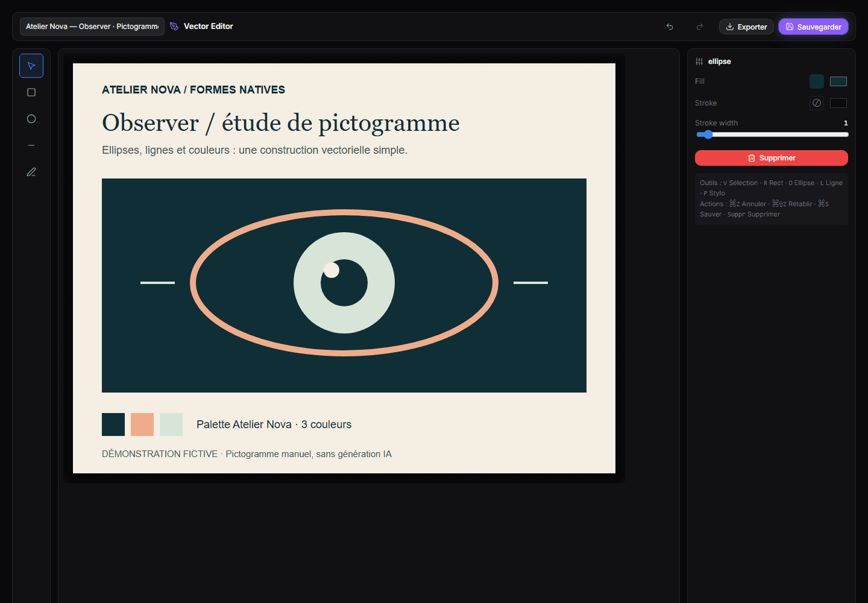Click the rounded Fill color swatch
The height and width of the screenshot is (603, 868).
pyautogui.click(x=817, y=81)
